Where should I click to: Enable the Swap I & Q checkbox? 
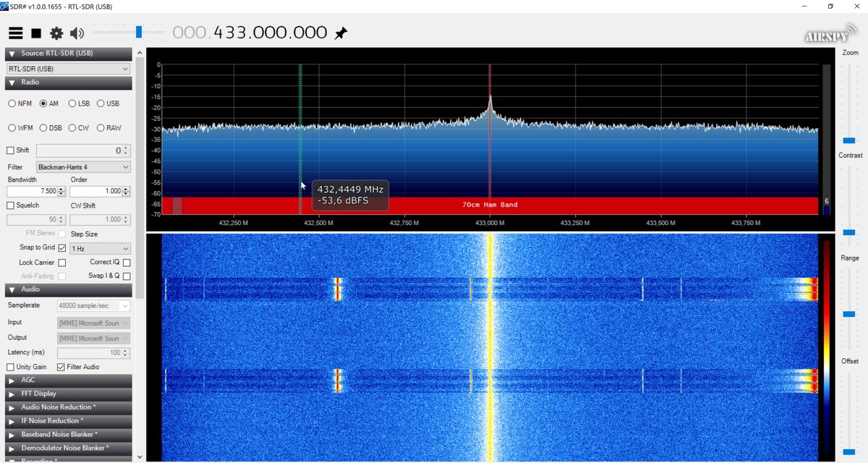(x=127, y=276)
